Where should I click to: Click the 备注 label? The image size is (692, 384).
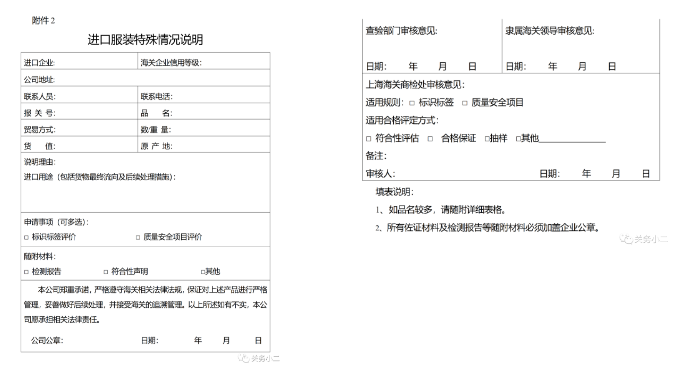(x=376, y=156)
